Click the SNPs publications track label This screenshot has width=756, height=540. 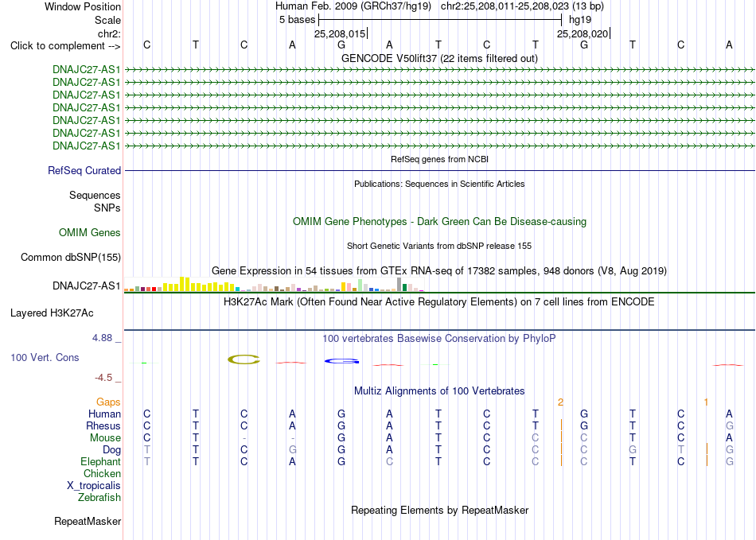[x=107, y=208]
